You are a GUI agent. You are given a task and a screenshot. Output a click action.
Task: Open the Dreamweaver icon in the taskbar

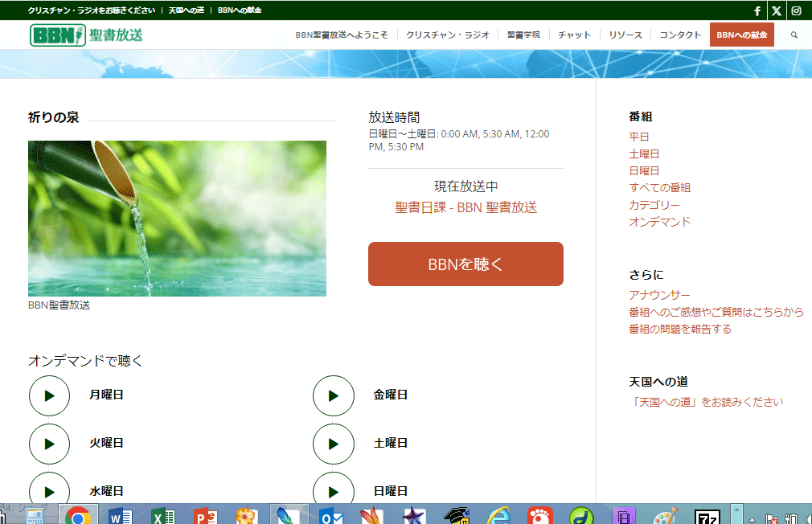click(x=581, y=516)
